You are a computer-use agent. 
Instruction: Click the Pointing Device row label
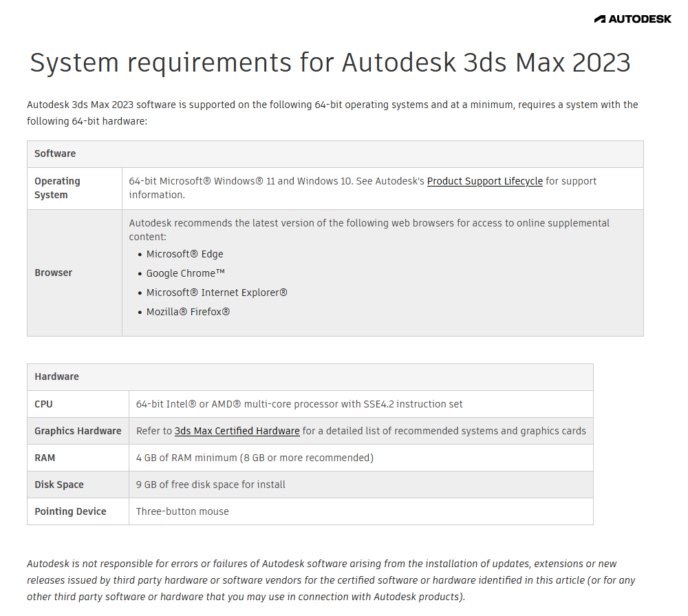tap(70, 511)
